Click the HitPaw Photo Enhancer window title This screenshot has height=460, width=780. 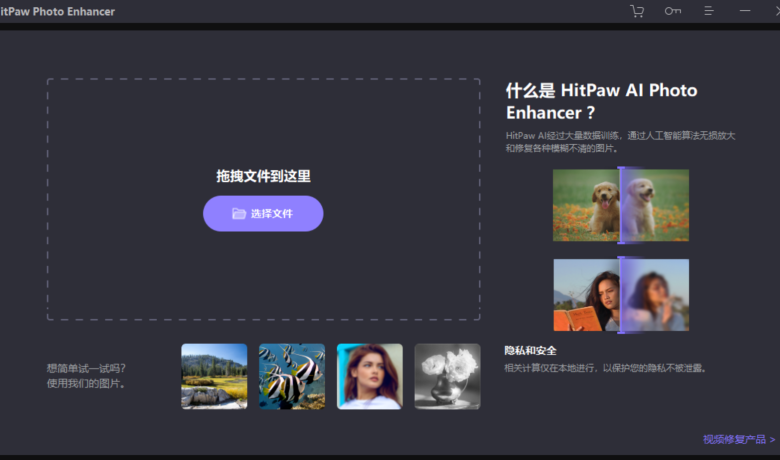tap(57, 11)
